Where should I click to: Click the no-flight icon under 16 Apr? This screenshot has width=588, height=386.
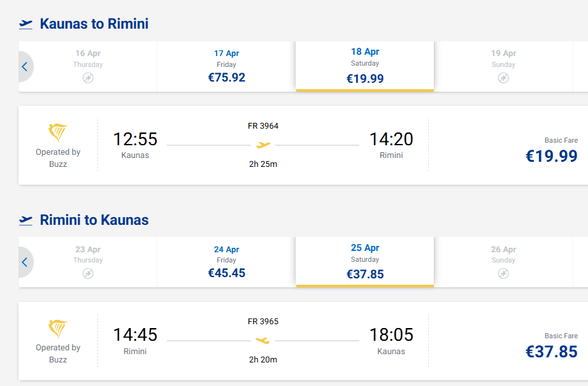click(88, 78)
